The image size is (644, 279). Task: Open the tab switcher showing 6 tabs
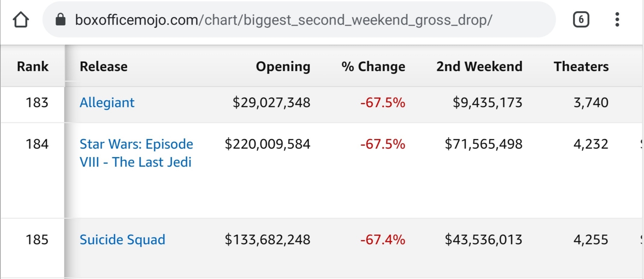581,20
